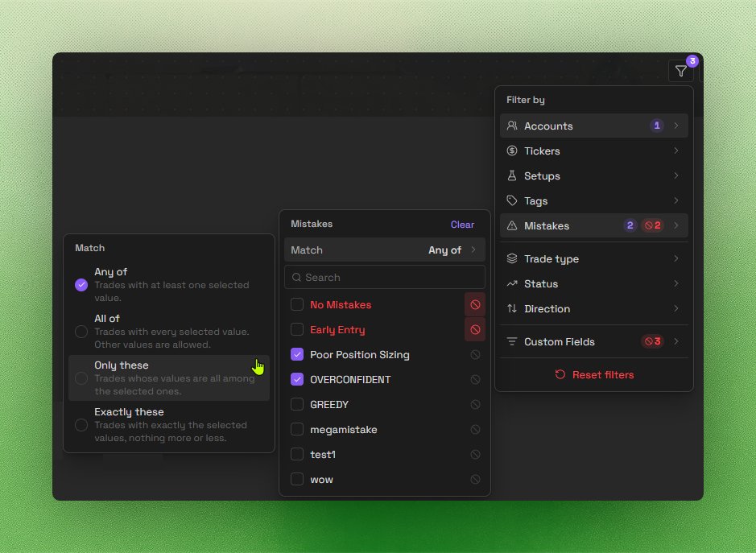Screen dimensions: 756x553
Task: Expand the Trade type chevron
Action: click(x=676, y=259)
